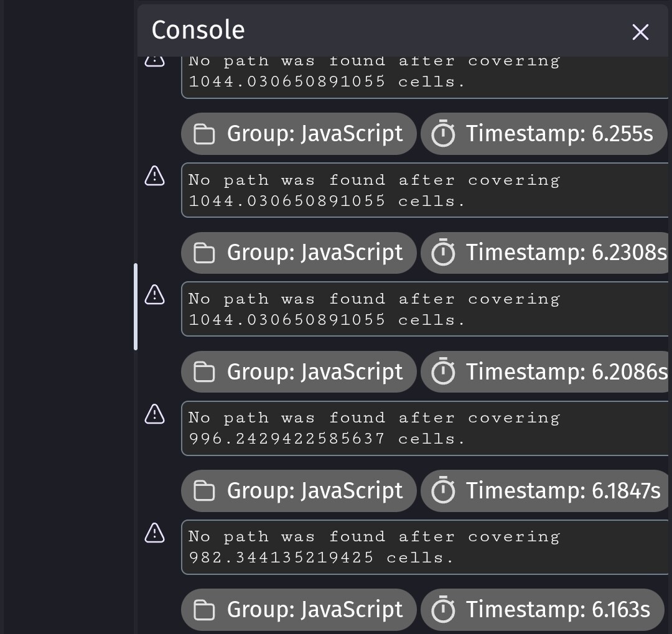Viewport: 672px width, 634px height.
Task: Click the Console panel title
Action: [198, 30]
